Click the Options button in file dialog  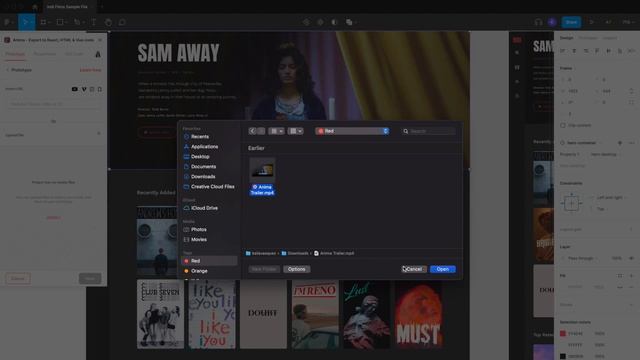tap(297, 269)
